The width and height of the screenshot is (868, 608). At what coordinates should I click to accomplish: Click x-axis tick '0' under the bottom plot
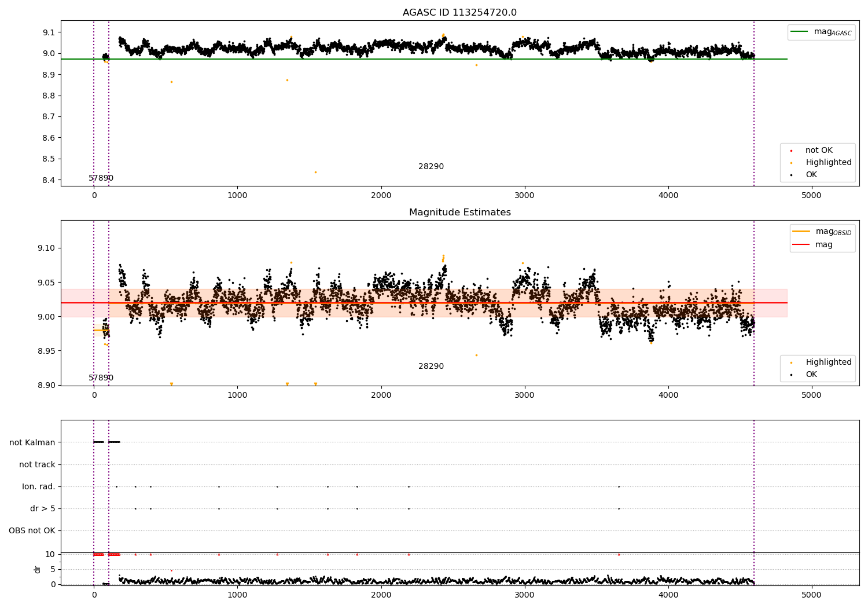pyautogui.click(x=94, y=595)
